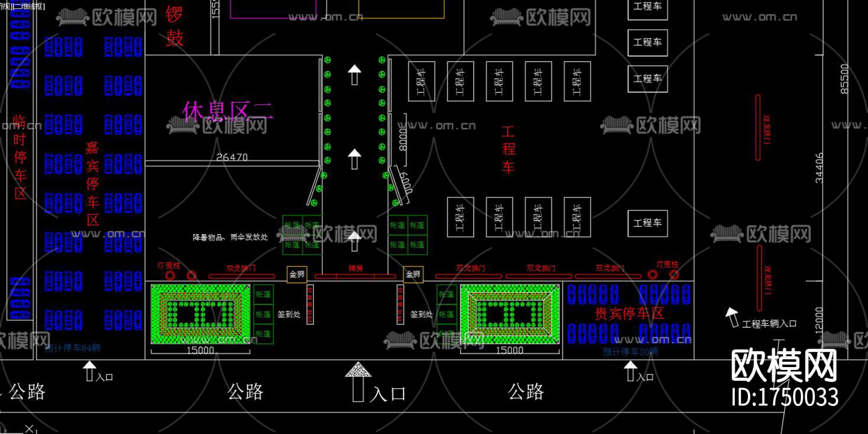Select the red vertical 工程车 label
This screenshot has height=434, width=868.
pos(508,149)
